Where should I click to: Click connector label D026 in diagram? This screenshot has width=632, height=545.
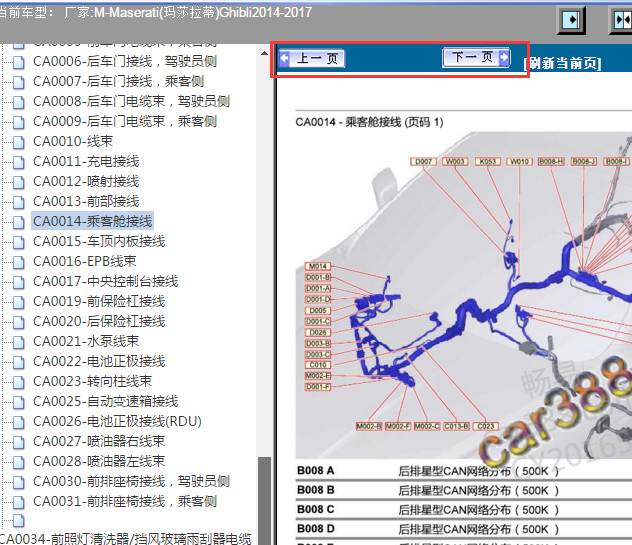(318, 332)
